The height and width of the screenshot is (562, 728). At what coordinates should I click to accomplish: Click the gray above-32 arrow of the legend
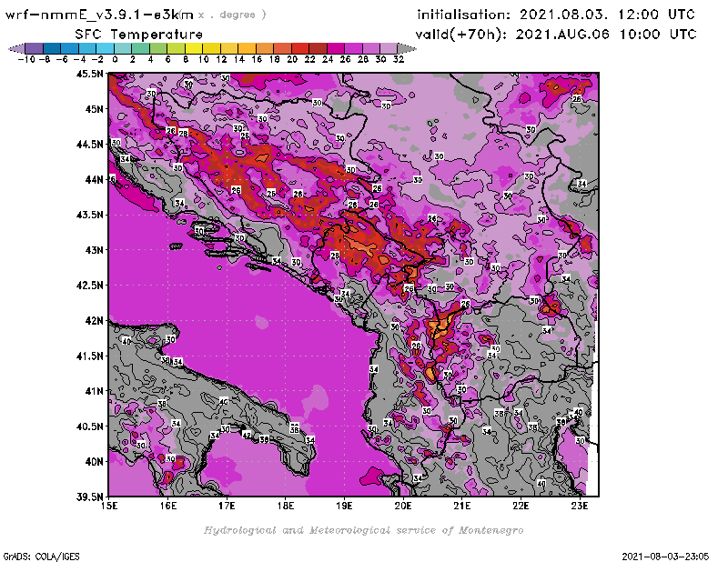(x=407, y=48)
